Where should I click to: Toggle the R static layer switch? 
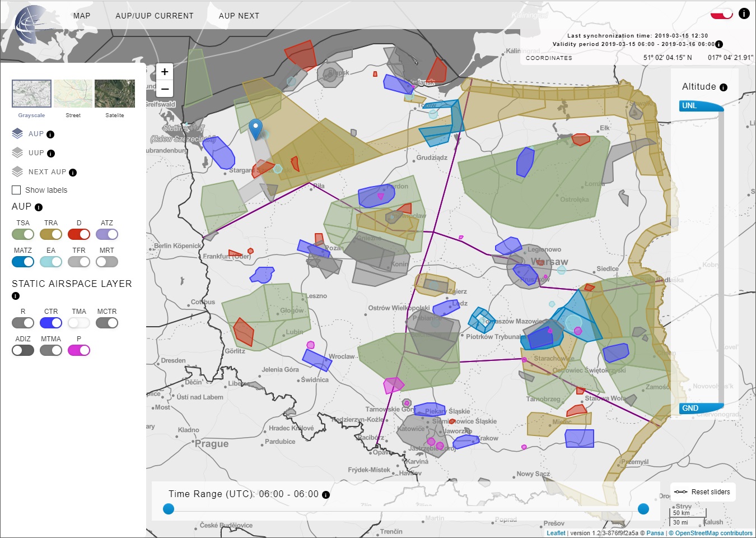click(x=23, y=323)
